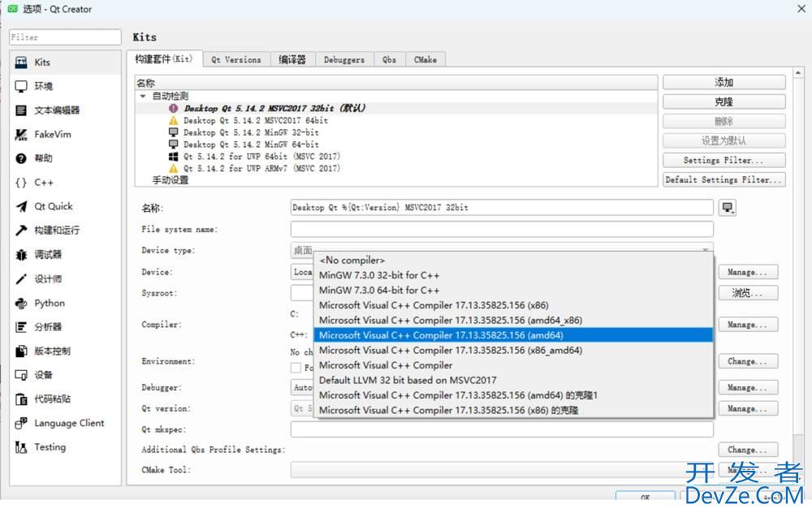Select the 手动设置 manual kits group
Viewport: 812px width, 513px height.
coord(171,180)
